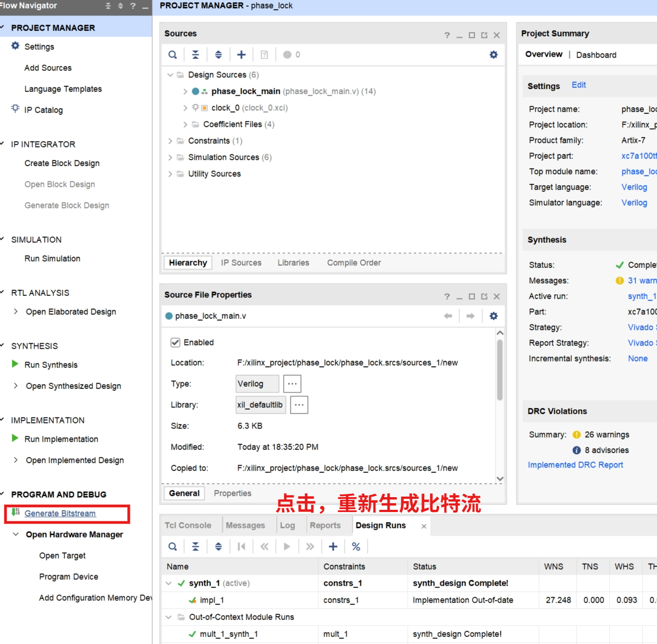The image size is (657, 644).
Task: Switch to the Libraries tab
Action: [x=293, y=263]
